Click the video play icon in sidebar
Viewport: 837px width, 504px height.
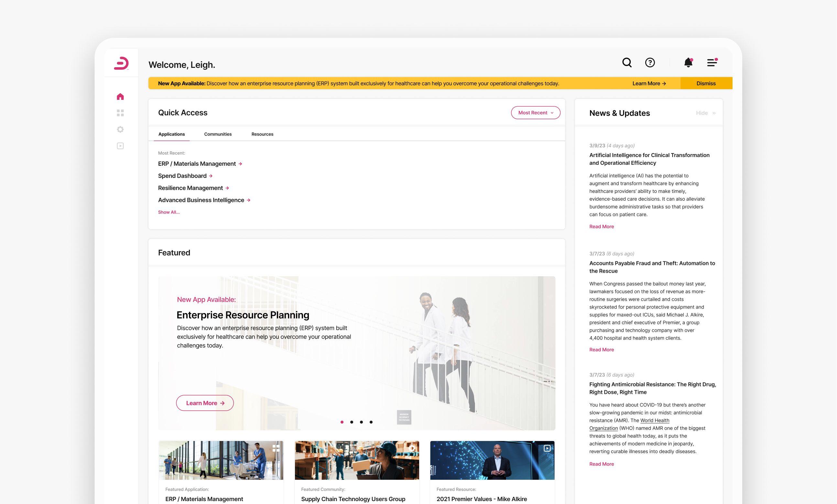click(x=120, y=146)
